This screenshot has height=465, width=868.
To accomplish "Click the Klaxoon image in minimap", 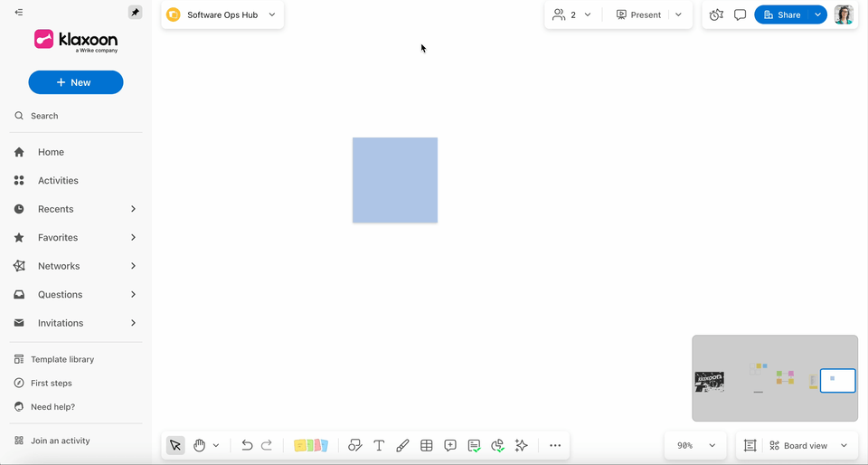I will pos(710,382).
